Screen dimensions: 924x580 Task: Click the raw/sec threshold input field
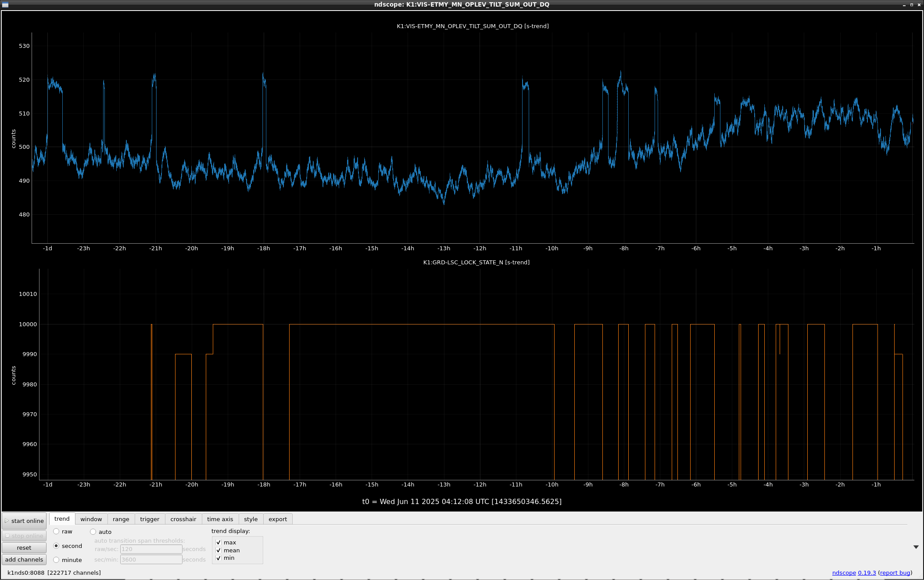[151, 549]
